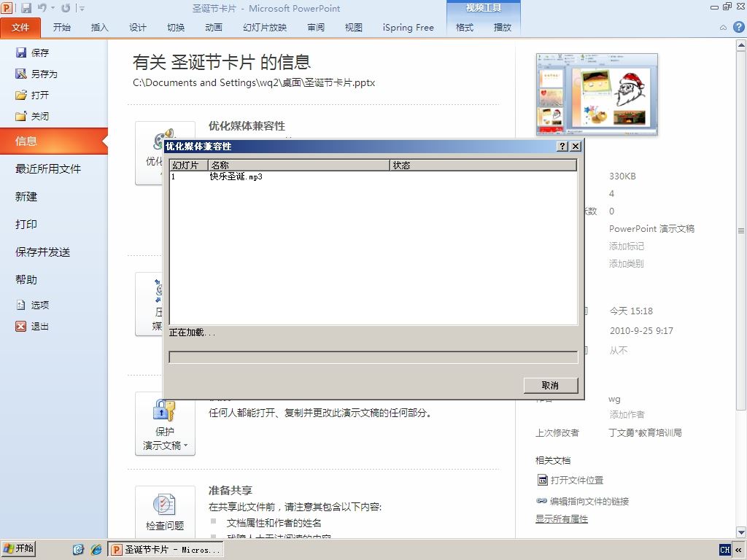
Task: Switch to the 动画 ribbon tab
Action: [214, 28]
